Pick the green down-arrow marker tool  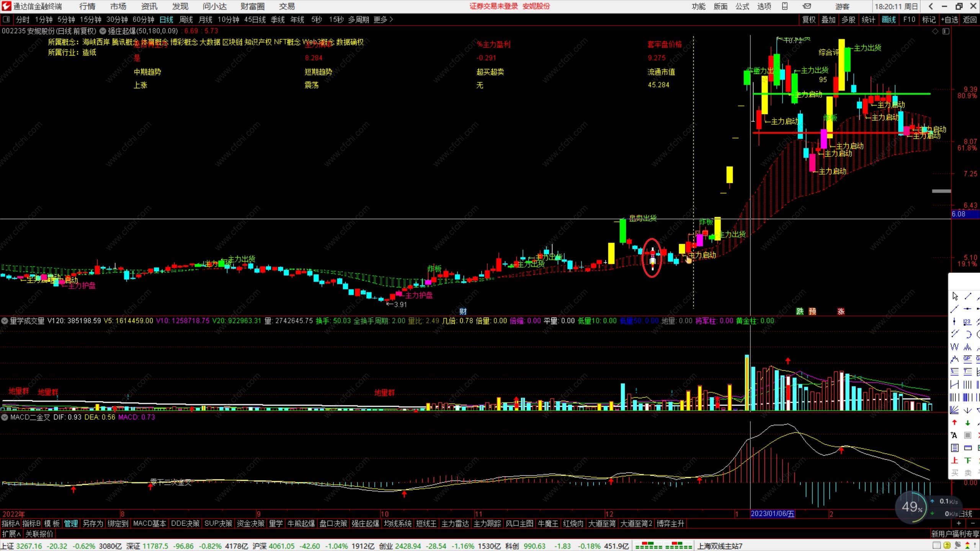pos(967,423)
